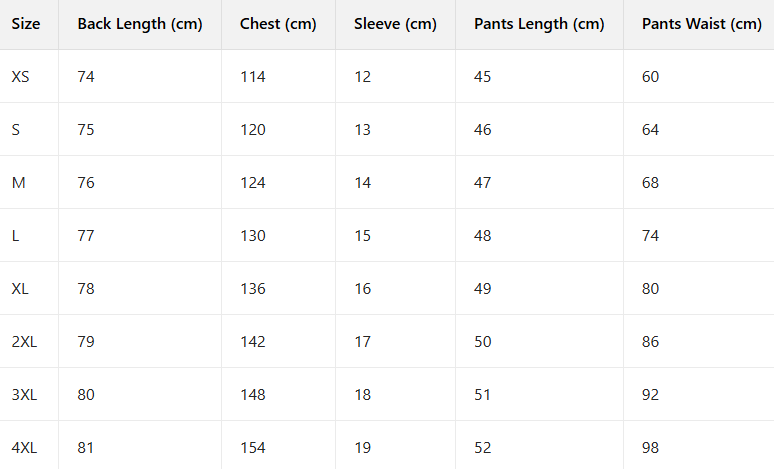The width and height of the screenshot is (774, 469).
Task: Select chest value 142 in 2XL row
Action: point(253,341)
